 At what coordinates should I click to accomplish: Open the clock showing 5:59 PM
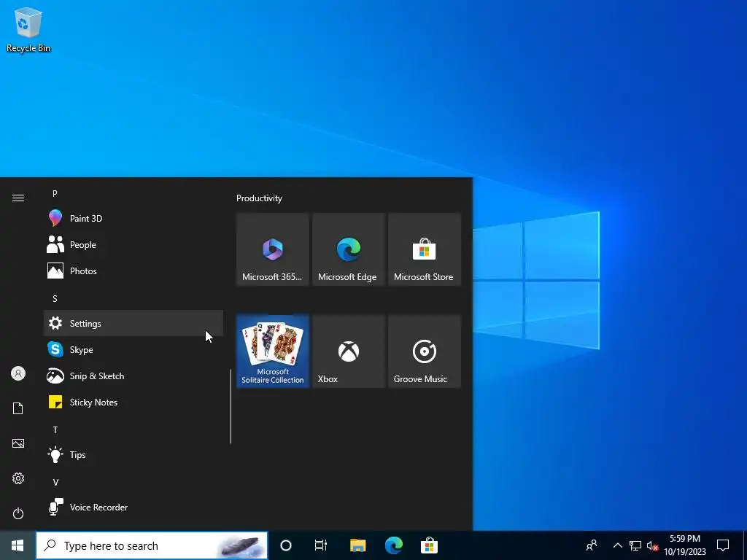coord(685,545)
